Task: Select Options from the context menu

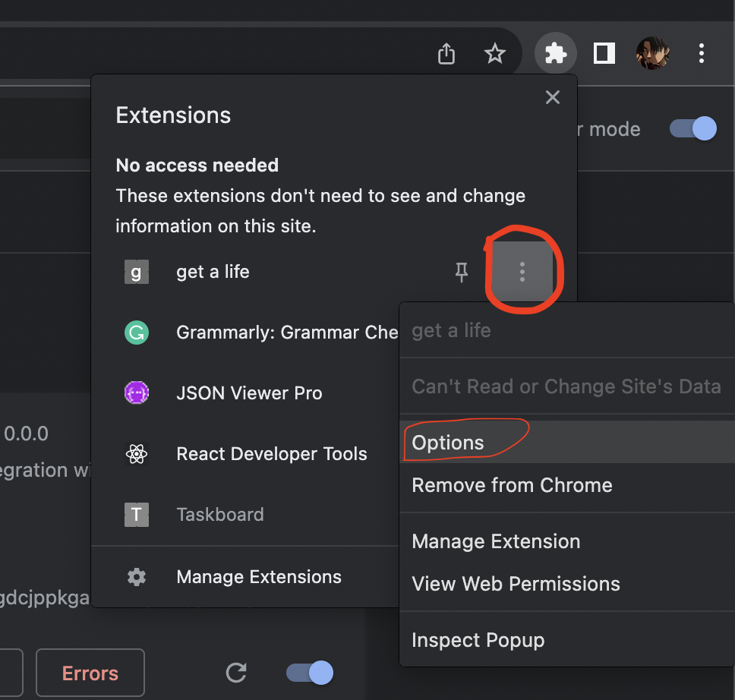Action: (x=448, y=443)
